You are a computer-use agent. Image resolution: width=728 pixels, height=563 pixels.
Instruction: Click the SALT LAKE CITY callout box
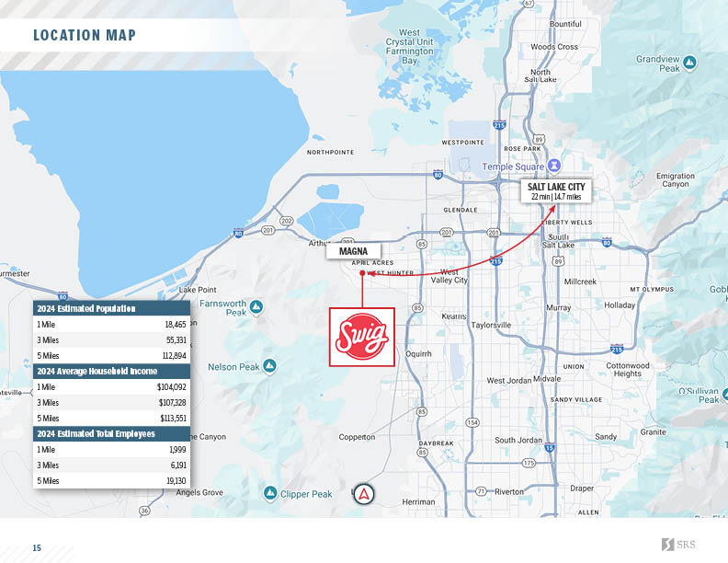pyautogui.click(x=556, y=191)
